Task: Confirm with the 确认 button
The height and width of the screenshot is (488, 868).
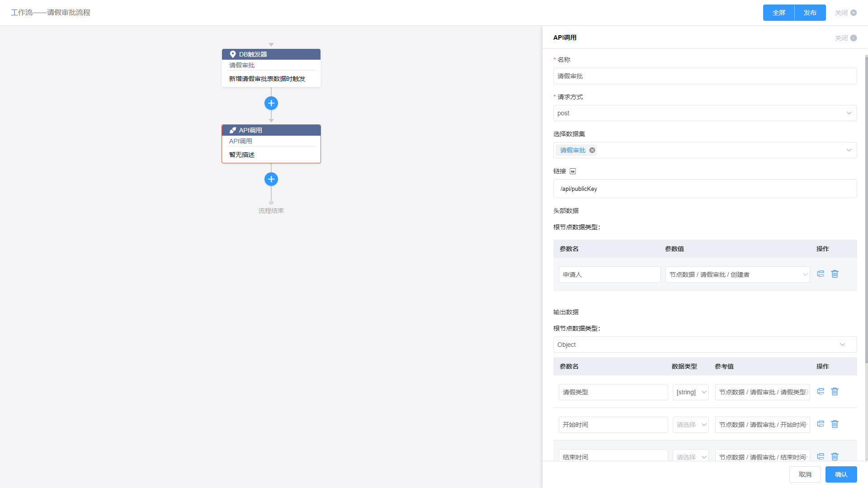Action: (x=841, y=474)
